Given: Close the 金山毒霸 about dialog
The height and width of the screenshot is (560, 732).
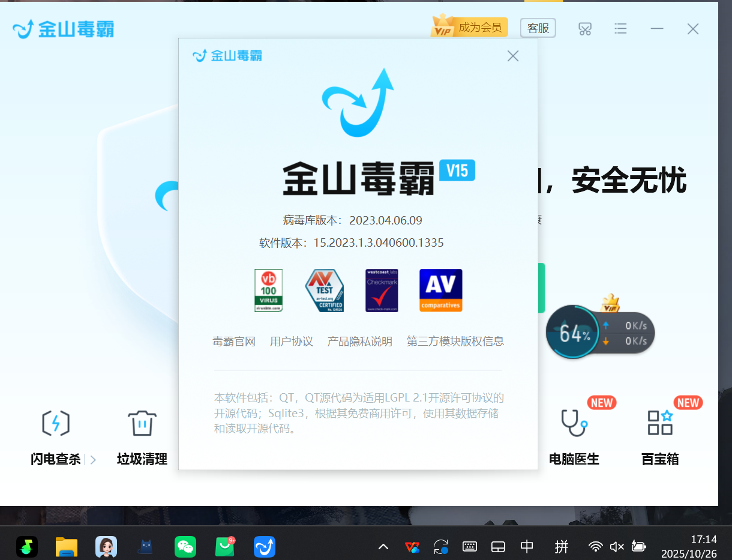Looking at the screenshot, I should coord(513,56).
